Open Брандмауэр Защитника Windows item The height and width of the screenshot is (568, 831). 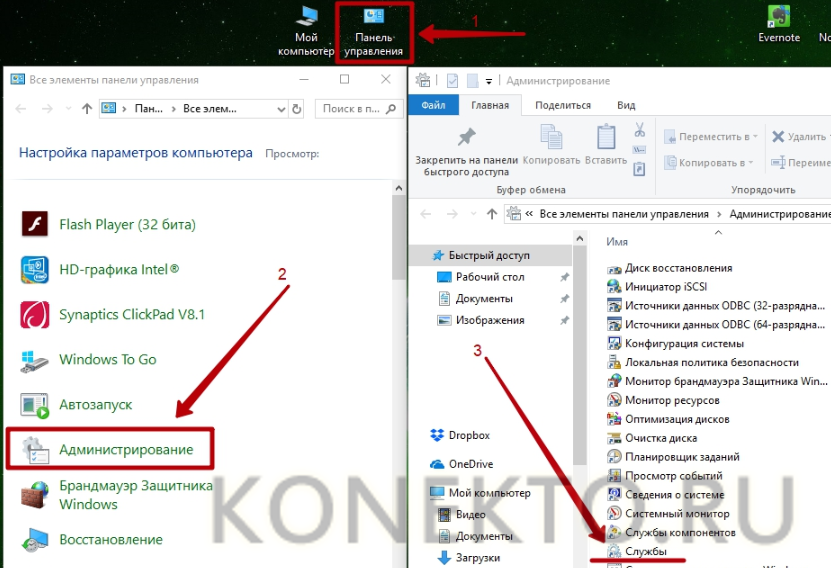[117, 495]
